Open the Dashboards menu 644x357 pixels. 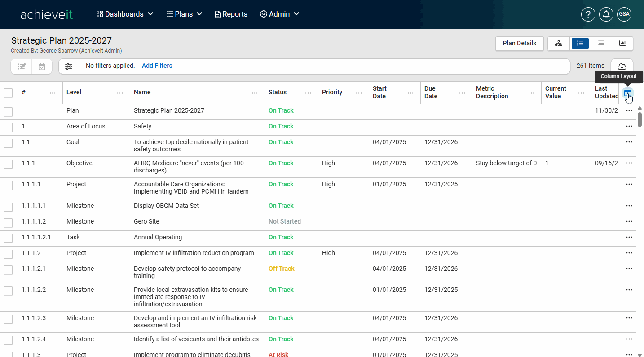pyautogui.click(x=125, y=14)
